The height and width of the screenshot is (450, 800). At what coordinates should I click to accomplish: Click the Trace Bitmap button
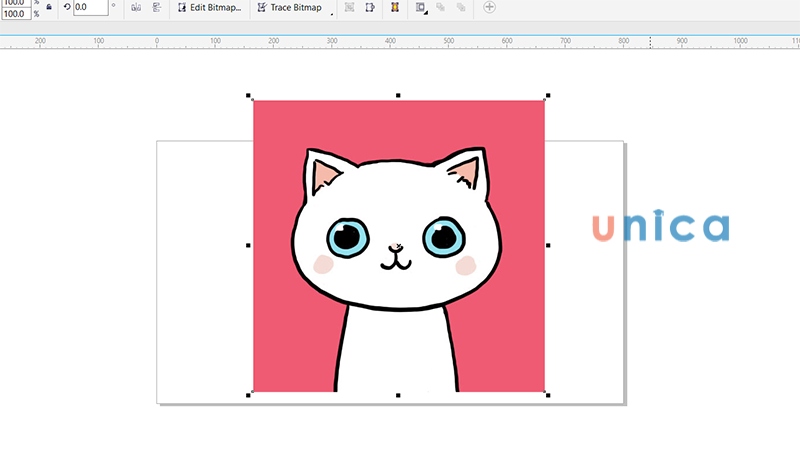289,7
